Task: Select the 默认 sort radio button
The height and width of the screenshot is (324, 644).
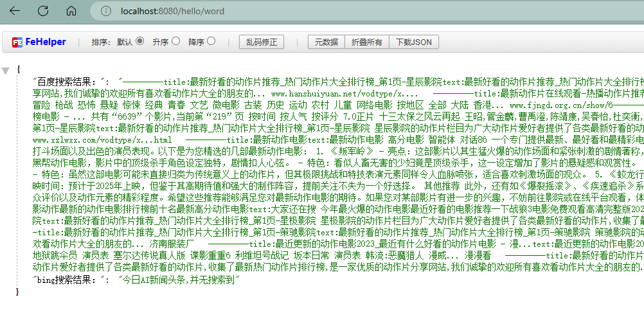Action: [x=140, y=40]
